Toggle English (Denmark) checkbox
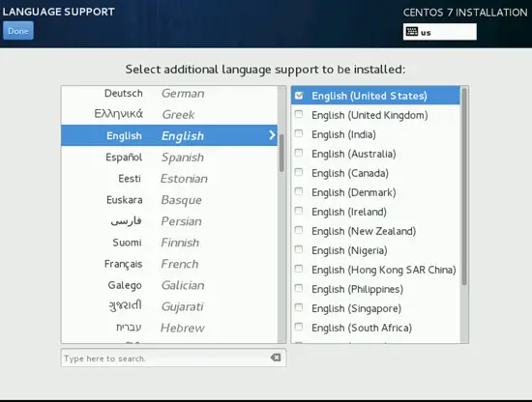Screen dimensions: 532x402 tap(299, 191)
